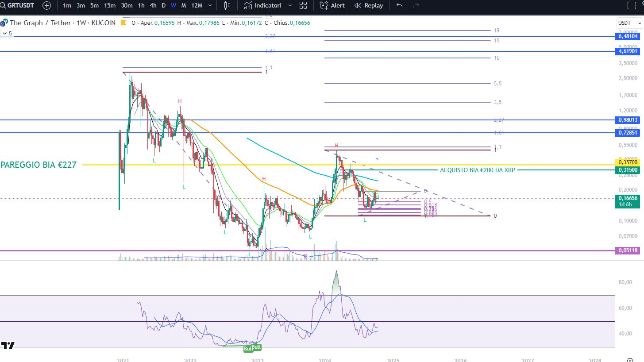This screenshot has height=362, width=644.
Task: Select the 5m timeframe
Action: [x=94, y=5]
